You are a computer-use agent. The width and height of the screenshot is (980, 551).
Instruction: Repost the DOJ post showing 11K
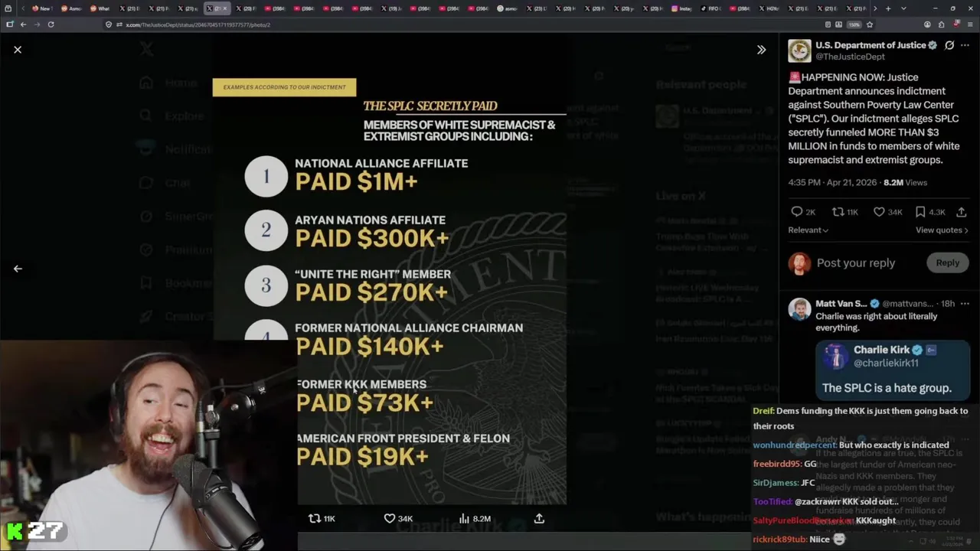pos(845,212)
